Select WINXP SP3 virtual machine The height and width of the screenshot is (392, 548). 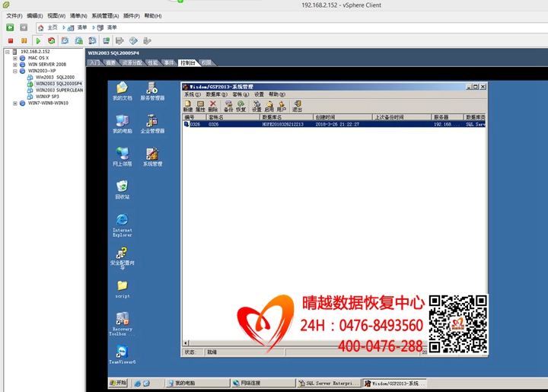(47, 97)
